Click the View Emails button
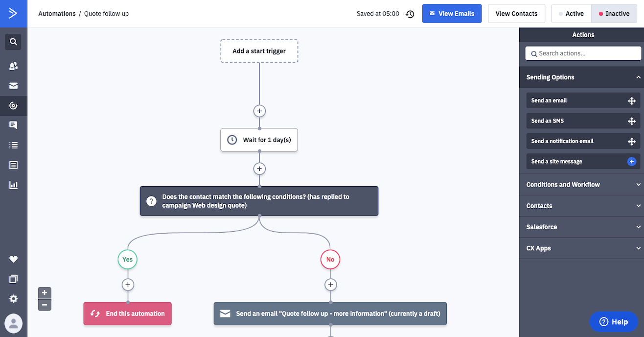Viewport: 644px width, 337px height. tap(452, 13)
